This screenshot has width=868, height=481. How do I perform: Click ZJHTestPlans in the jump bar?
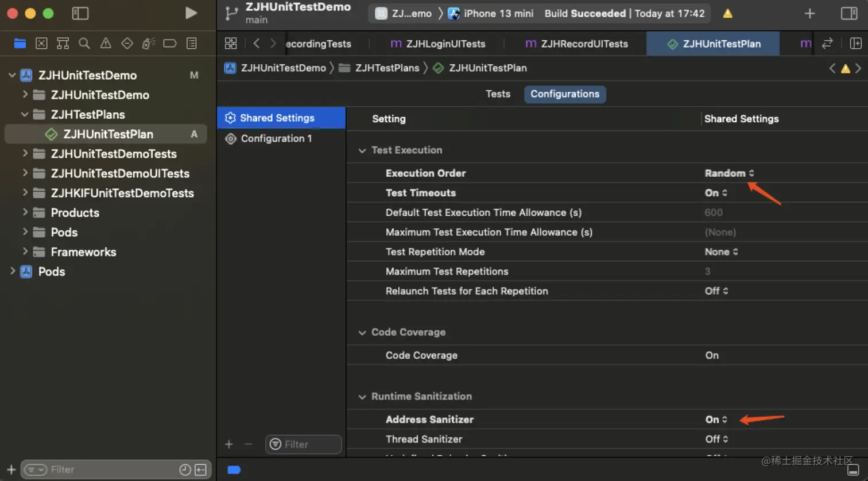coord(379,68)
